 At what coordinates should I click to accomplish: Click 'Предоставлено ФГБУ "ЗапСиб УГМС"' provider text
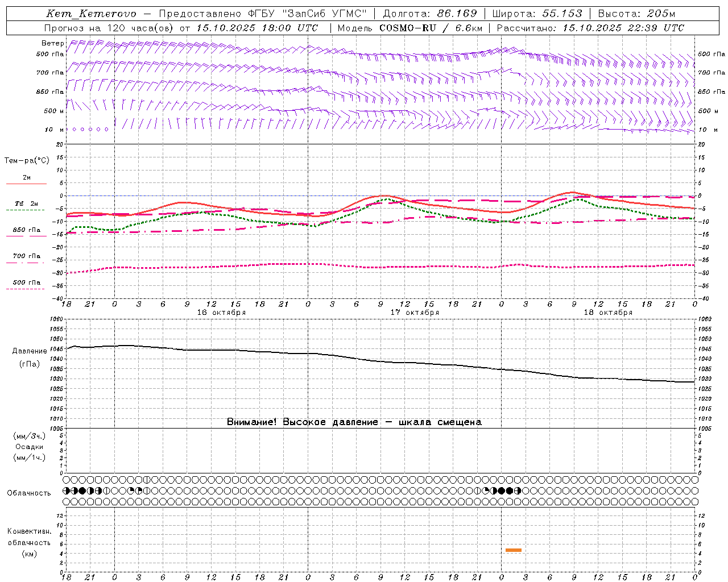(263, 14)
